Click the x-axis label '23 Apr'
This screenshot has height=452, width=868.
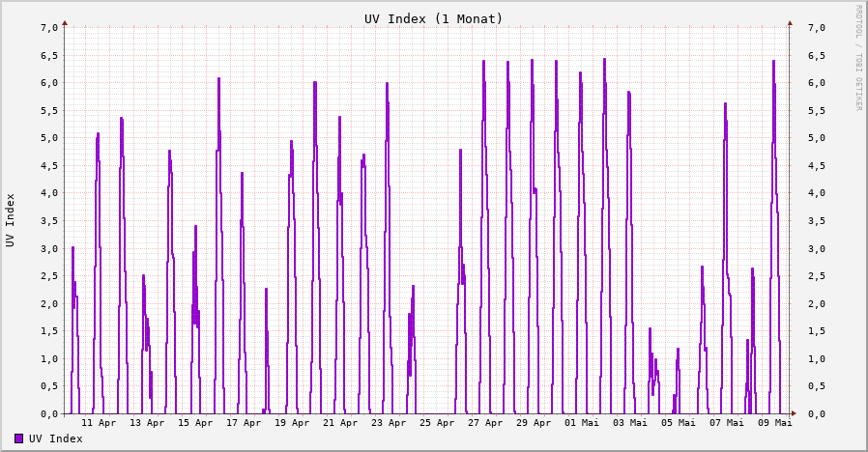pyautogui.click(x=389, y=423)
